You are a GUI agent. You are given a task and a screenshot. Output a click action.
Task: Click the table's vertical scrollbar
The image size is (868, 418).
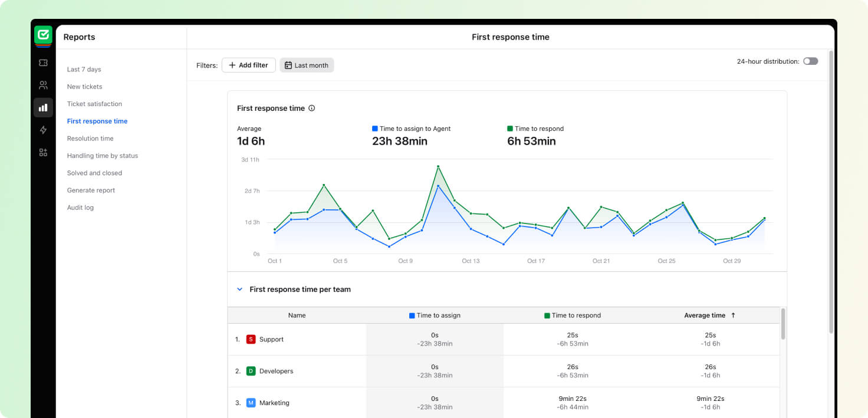(x=783, y=324)
